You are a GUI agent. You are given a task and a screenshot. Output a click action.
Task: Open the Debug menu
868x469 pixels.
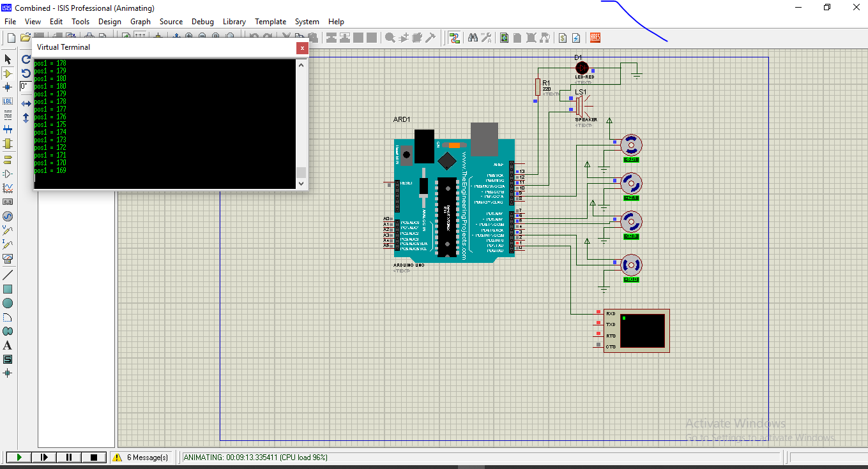tap(202, 21)
